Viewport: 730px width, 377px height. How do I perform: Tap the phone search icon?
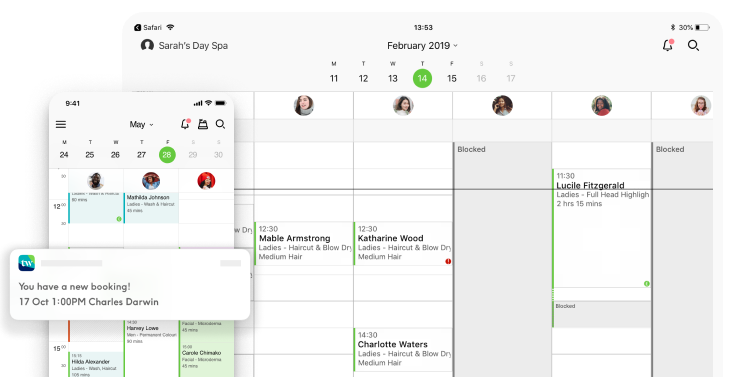tap(221, 124)
